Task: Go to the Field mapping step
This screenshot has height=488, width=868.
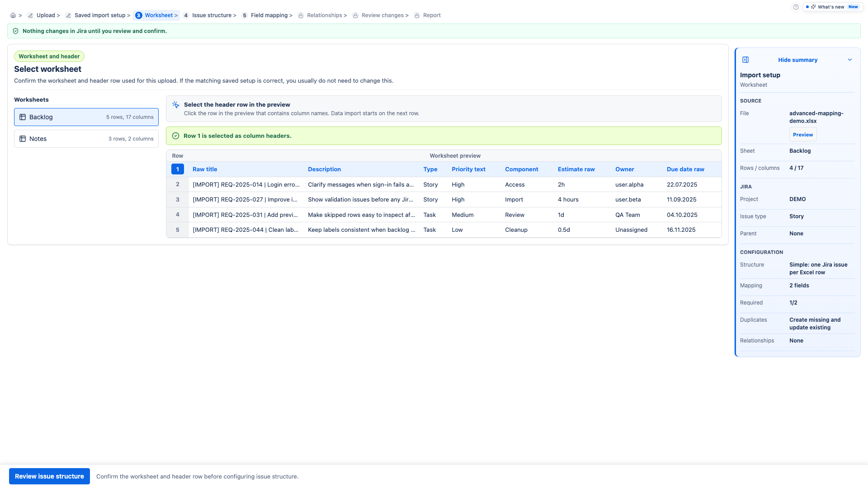Action: 269,15
